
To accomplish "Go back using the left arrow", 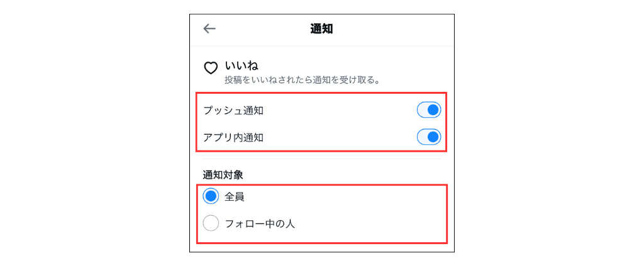I will [209, 28].
